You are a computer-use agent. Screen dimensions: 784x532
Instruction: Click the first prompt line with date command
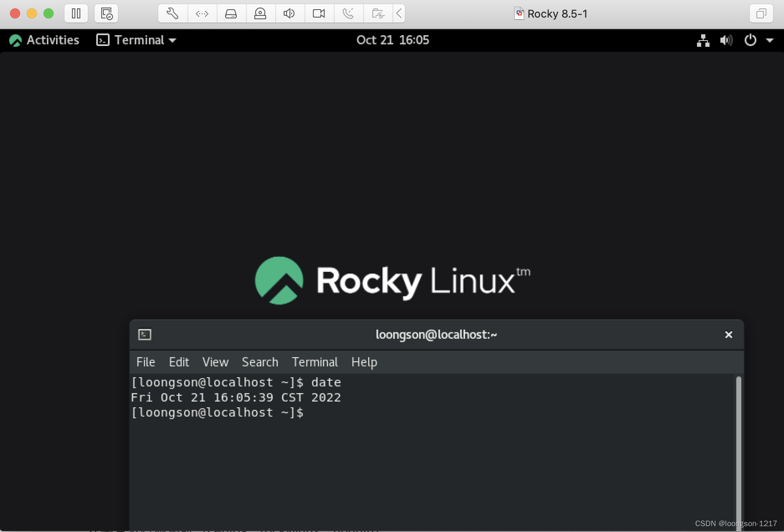click(236, 382)
